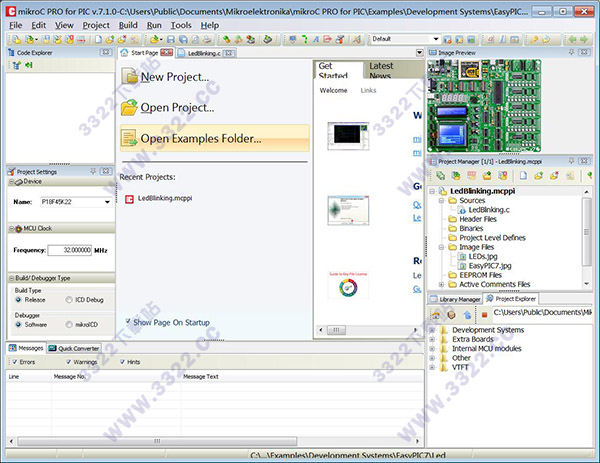Image resolution: width=600 pixels, height=463 pixels.
Task: Click the blank page New File toolbar icon
Action: coord(98,39)
